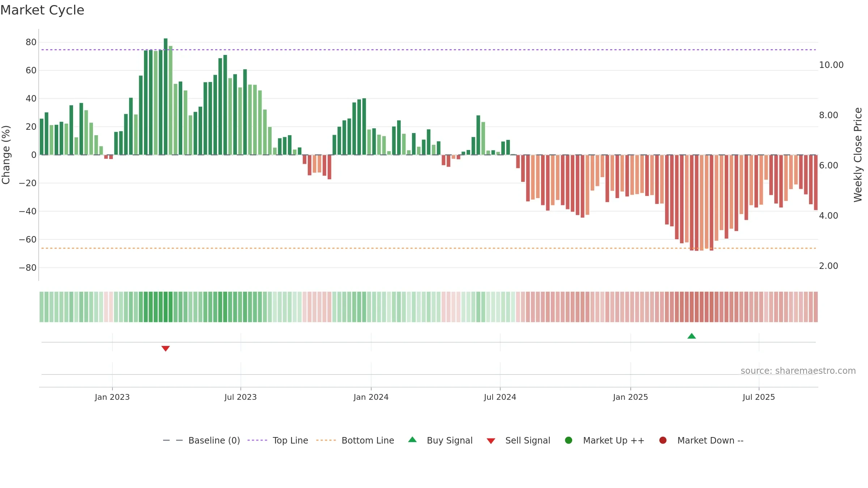The height and width of the screenshot is (488, 868).
Task: Click the orange dotted Bottom Line in chart
Action: (x=429, y=248)
